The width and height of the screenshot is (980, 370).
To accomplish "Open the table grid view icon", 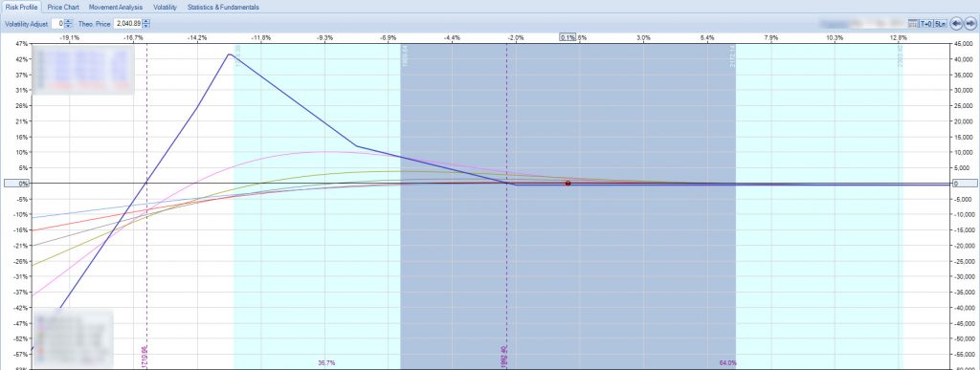I will tap(912, 24).
